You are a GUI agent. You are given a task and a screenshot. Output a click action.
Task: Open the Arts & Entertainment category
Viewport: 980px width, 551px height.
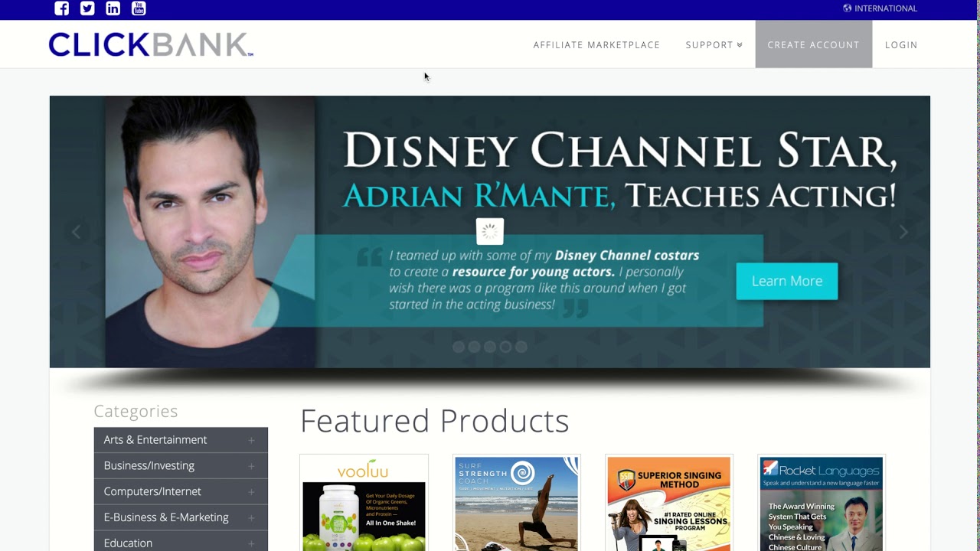[181, 440]
